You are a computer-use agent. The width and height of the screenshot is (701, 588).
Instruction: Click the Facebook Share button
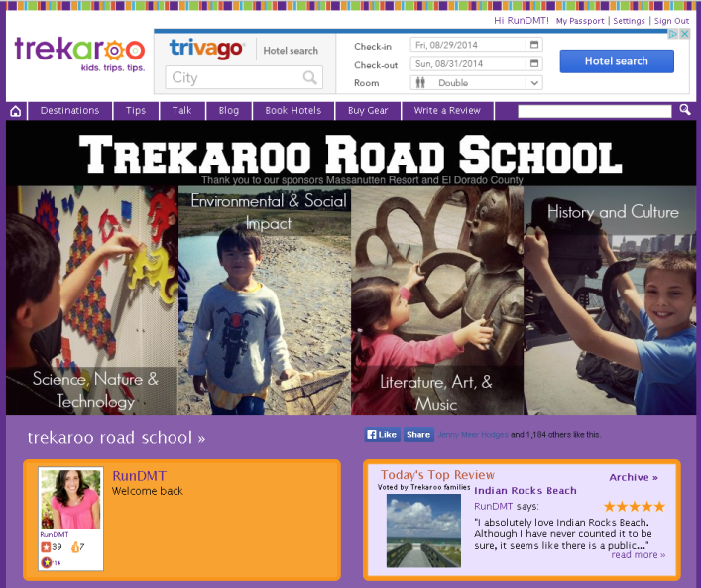(418, 434)
